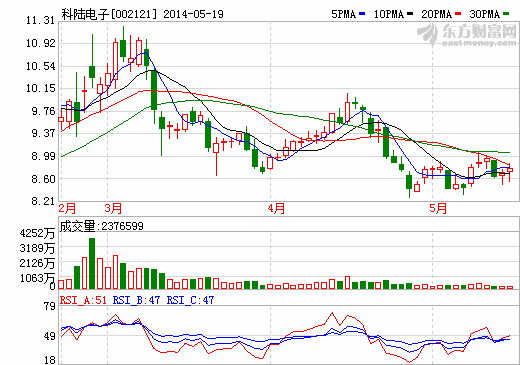Click the 20PMA legend label
520x365 pixels.
click(437, 14)
